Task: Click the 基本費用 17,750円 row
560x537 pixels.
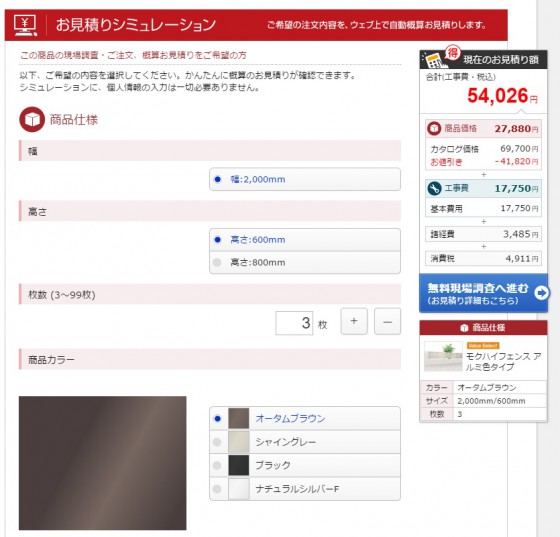Action: pos(483,208)
